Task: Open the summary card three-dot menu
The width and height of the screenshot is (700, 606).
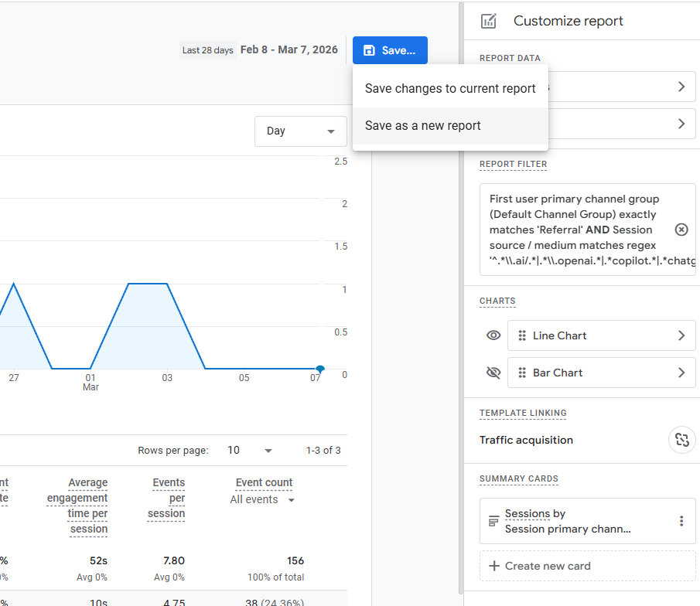Action: click(681, 521)
